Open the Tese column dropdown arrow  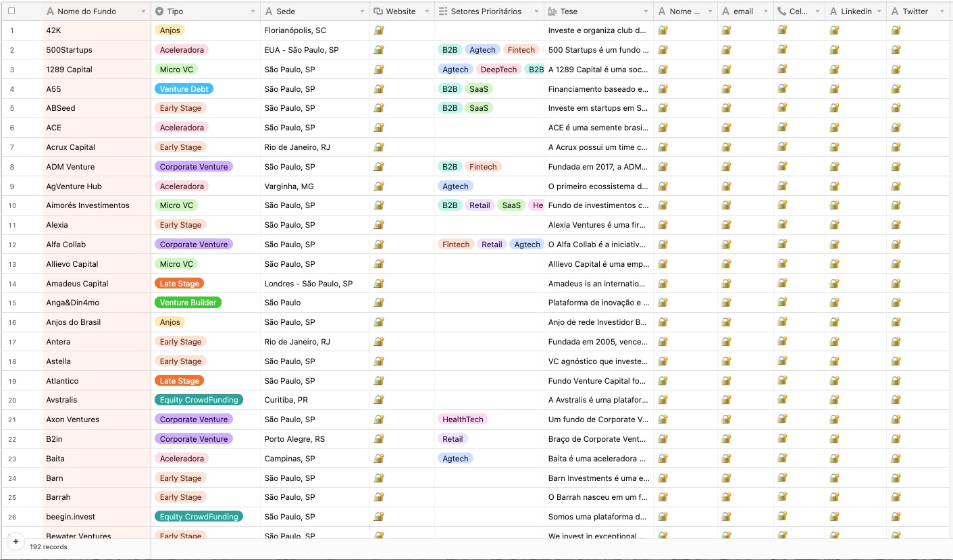(x=646, y=11)
